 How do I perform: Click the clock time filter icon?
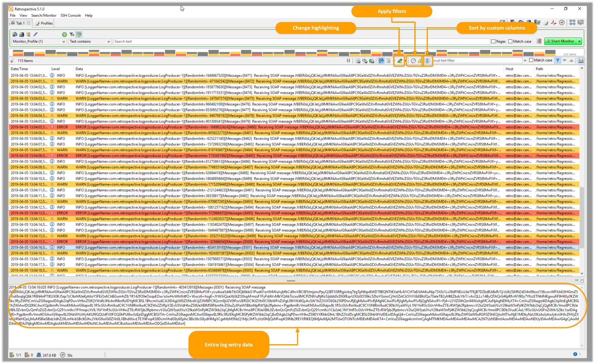pos(413,61)
